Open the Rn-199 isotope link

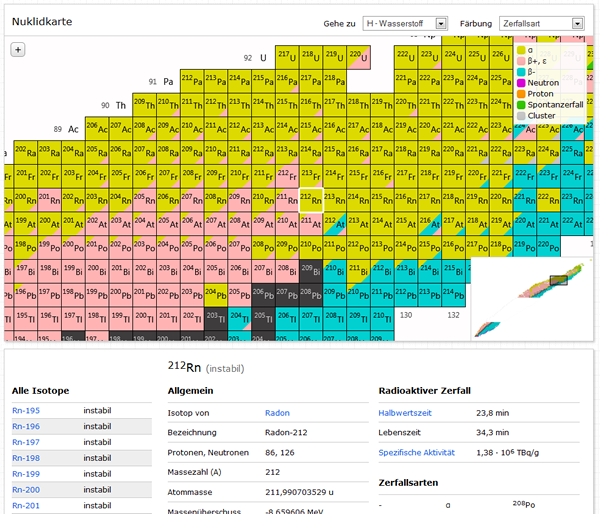[26, 474]
